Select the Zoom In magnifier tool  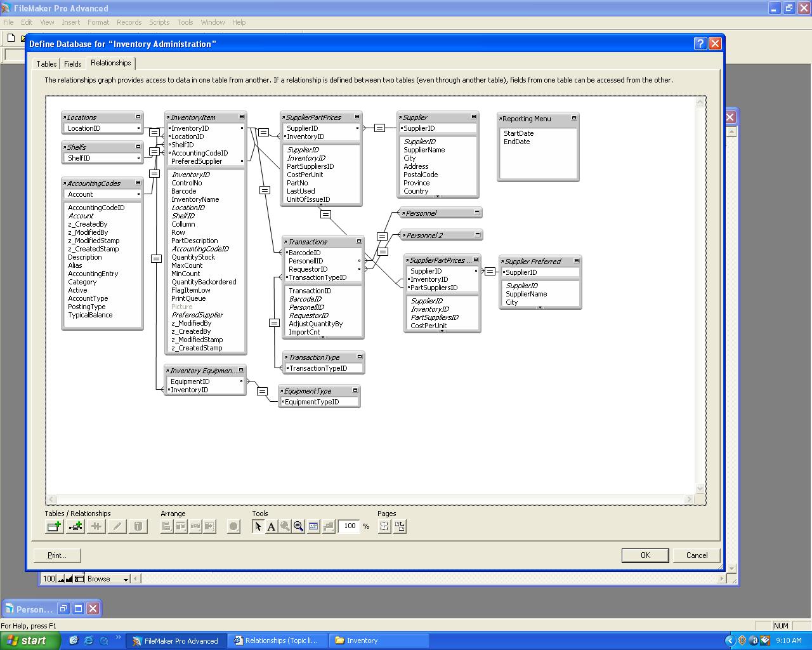coord(285,526)
